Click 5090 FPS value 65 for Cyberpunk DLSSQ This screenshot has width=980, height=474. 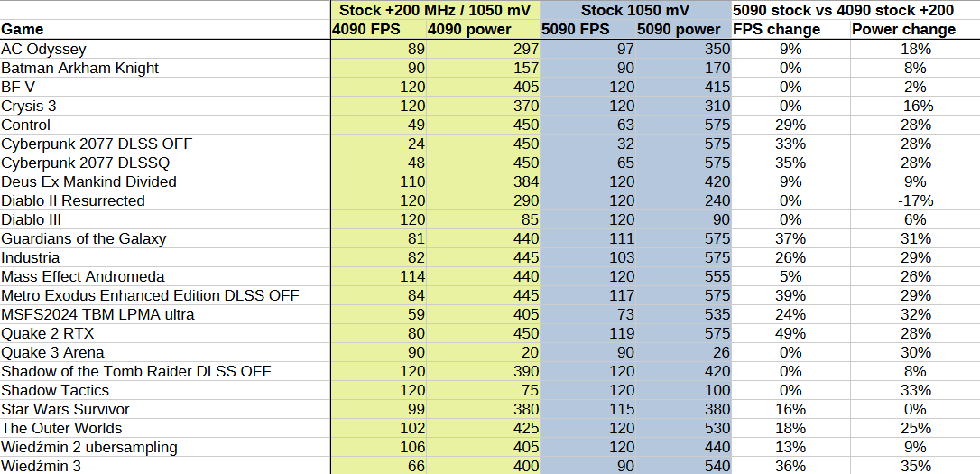(587, 163)
